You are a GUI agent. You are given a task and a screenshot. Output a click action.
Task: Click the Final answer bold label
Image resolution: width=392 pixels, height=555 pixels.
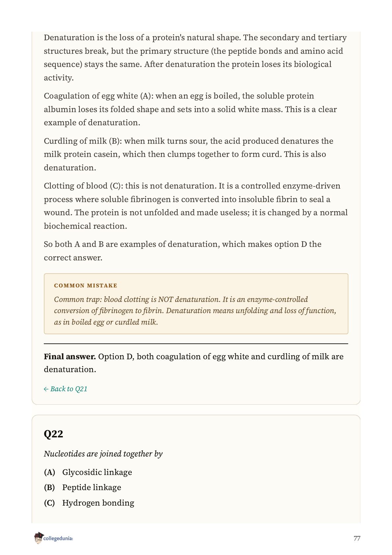coord(70,357)
